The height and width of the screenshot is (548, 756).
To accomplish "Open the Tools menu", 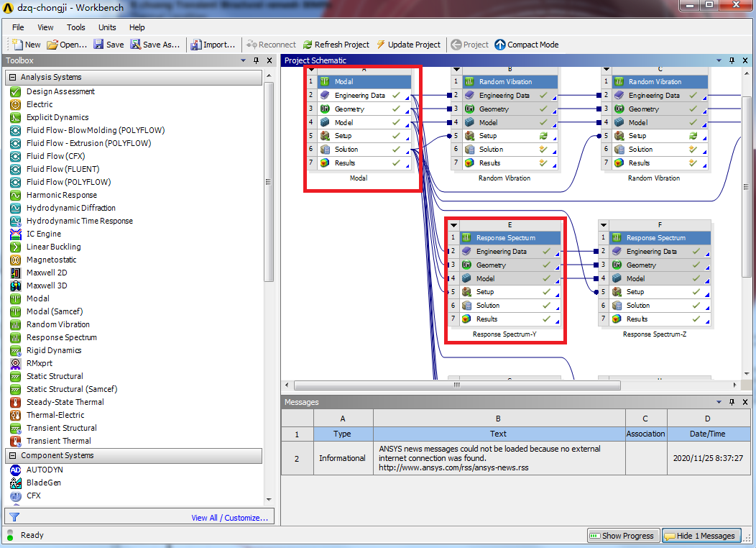I will click(x=75, y=27).
